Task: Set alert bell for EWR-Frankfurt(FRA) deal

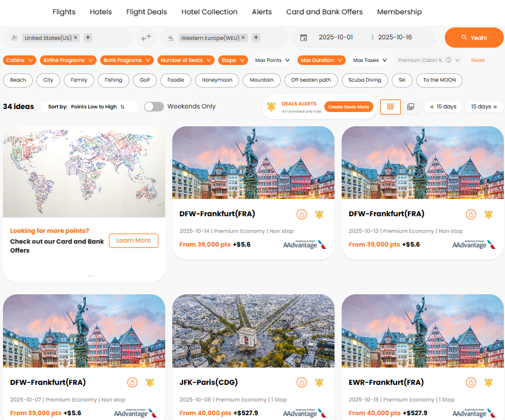Action: [x=488, y=382]
